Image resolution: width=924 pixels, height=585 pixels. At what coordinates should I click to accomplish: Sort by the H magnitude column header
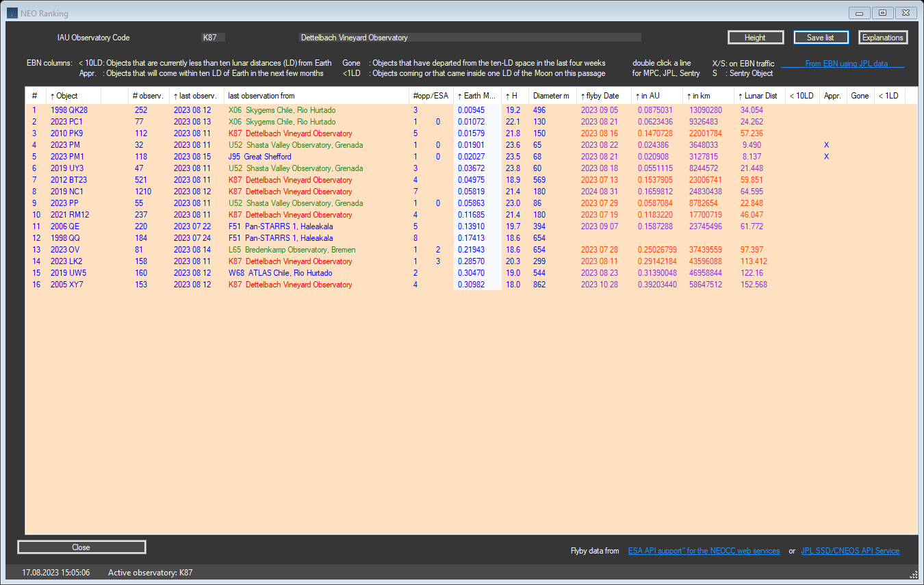tap(515, 96)
